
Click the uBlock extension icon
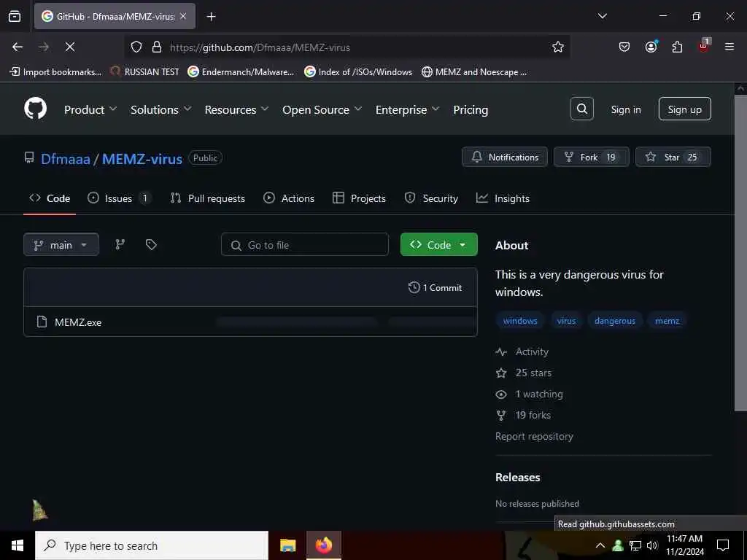[704, 46]
